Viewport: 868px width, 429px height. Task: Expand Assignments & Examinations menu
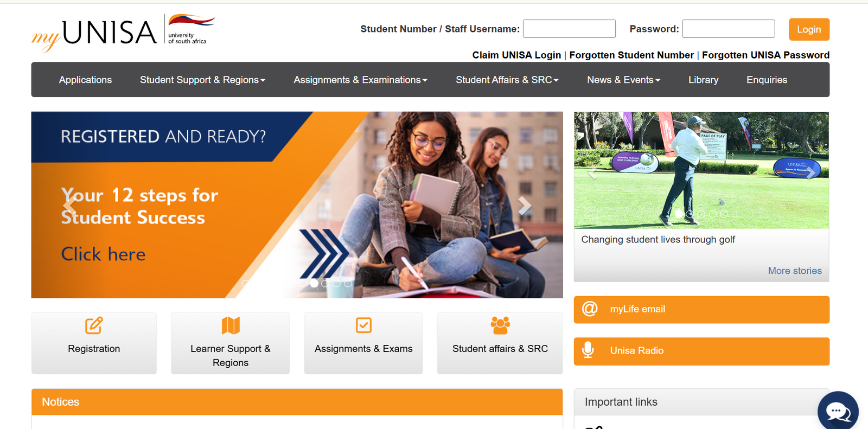click(360, 80)
